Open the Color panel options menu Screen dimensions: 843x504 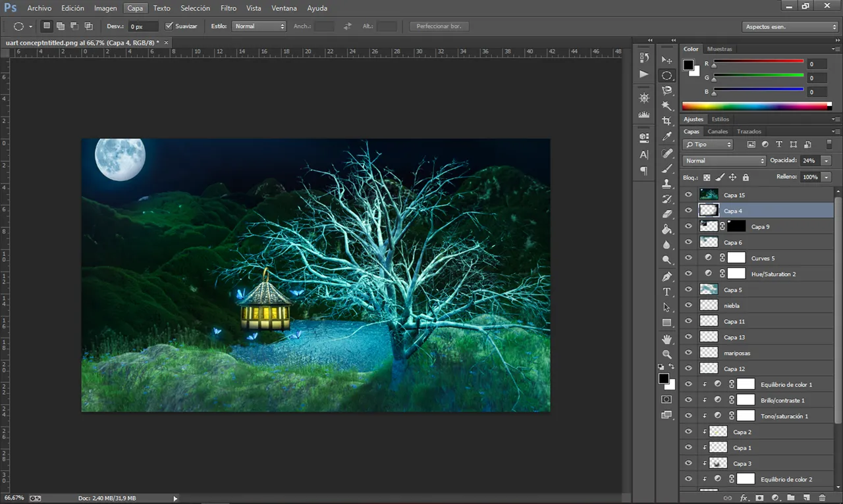[x=836, y=49]
